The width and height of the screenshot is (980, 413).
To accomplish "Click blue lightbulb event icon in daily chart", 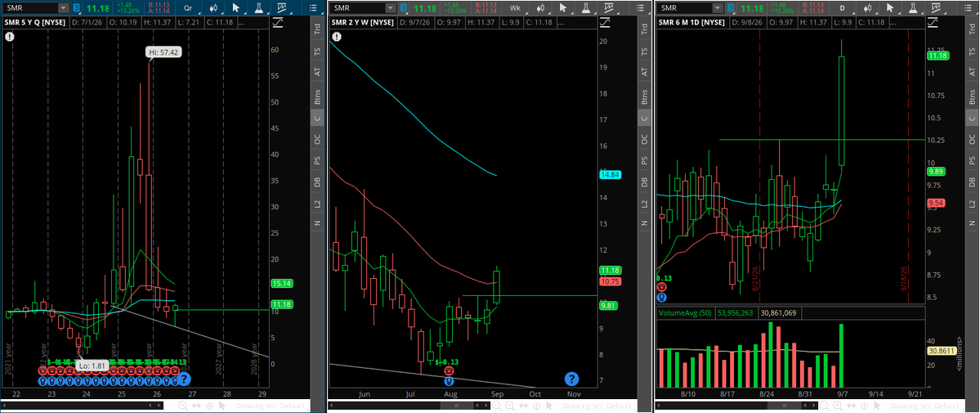I will click(661, 298).
